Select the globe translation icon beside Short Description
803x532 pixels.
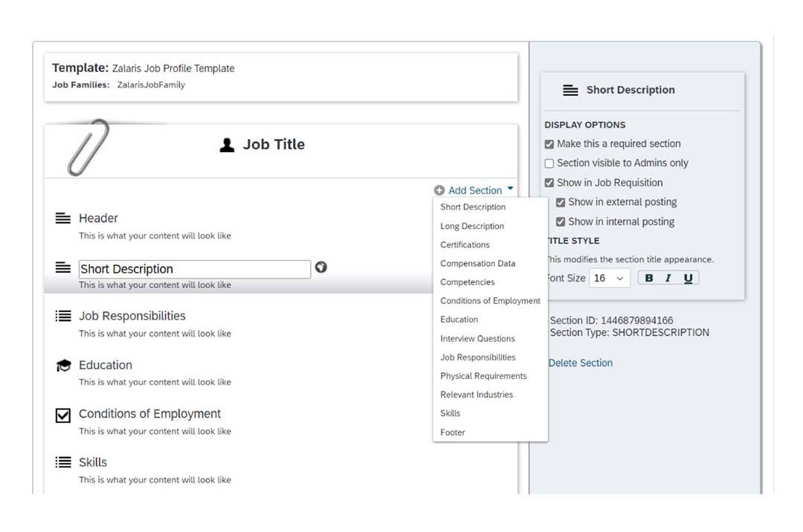320,268
